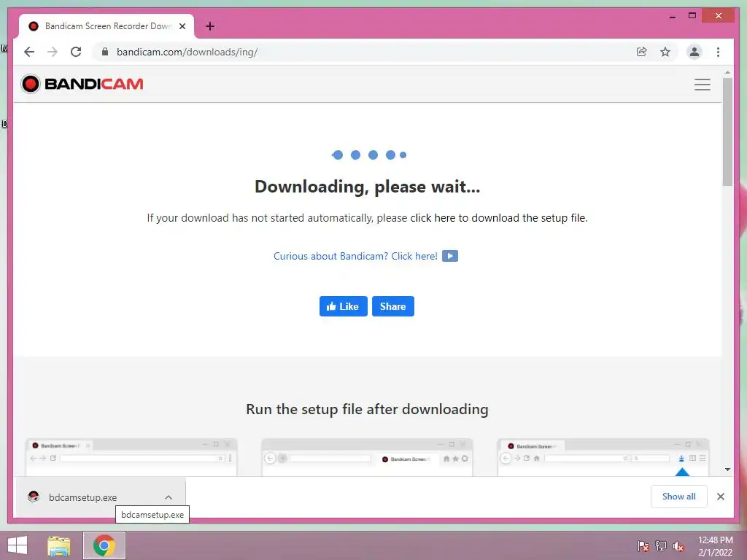Click 'Run the setup file after downloading' heading
This screenshot has width=747, height=560.
pos(368,410)
